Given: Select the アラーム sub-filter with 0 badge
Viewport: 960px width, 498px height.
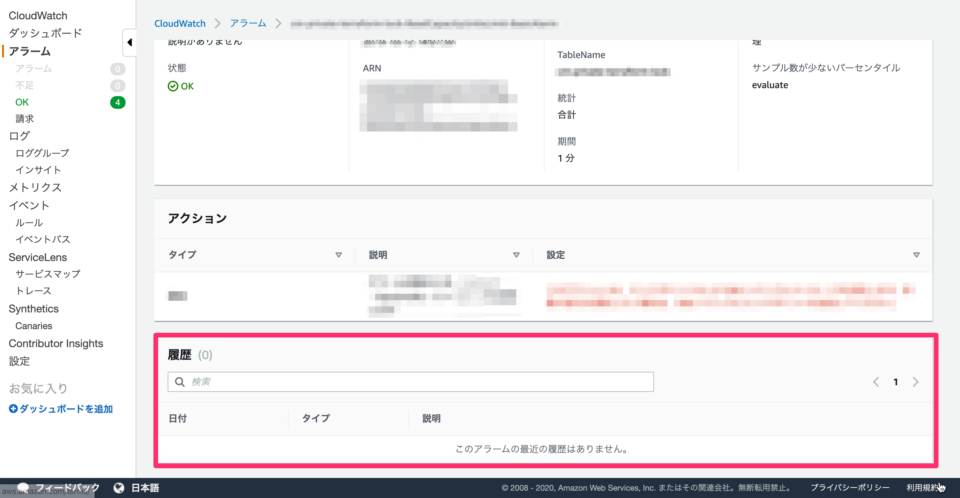Looking at the screenshot, I should (34, 69).
